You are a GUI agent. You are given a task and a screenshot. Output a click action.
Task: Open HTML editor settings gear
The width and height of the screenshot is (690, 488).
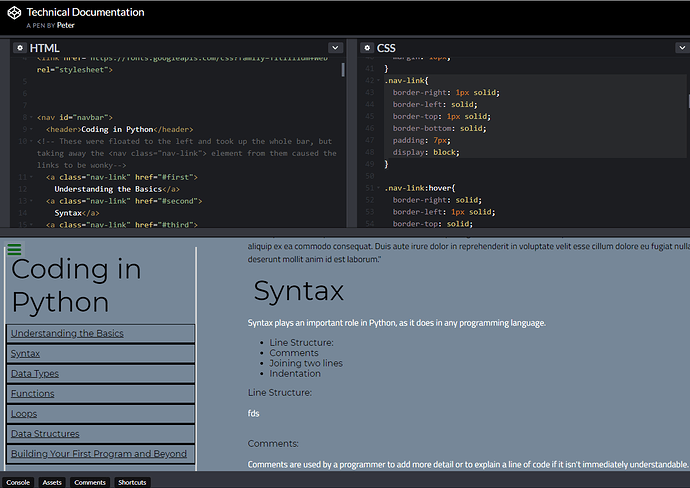20,48
